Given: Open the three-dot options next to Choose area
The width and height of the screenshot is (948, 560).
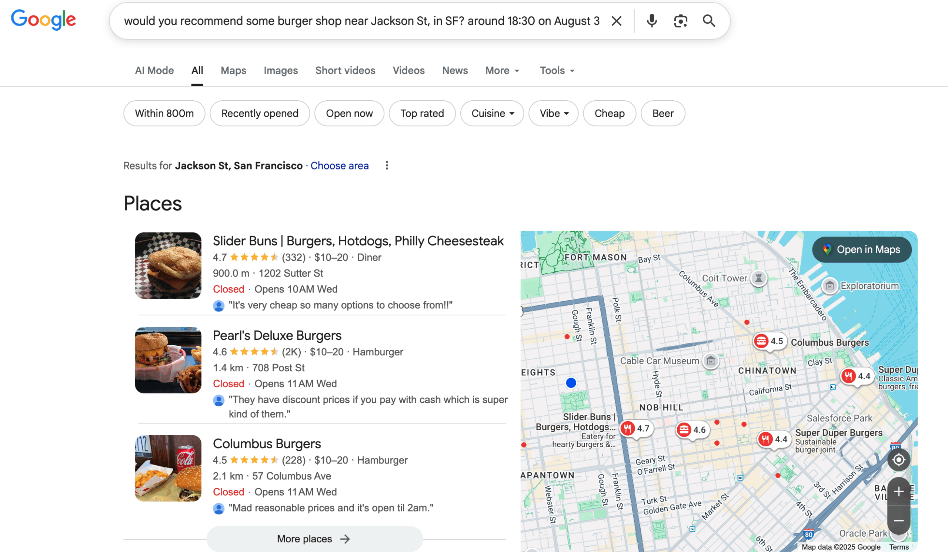Looking at the screenshot, I should point(387,166).
